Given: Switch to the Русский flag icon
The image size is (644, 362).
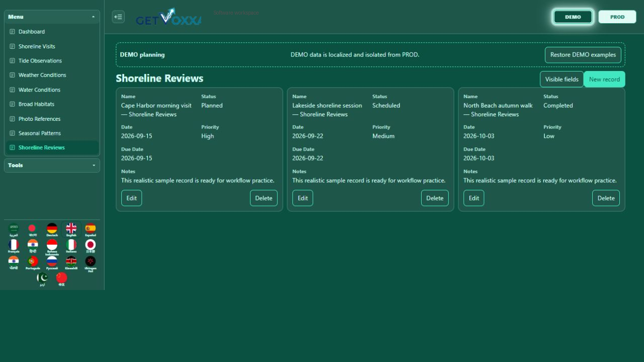Looking at the screenshot, I should tap(52, 263).
